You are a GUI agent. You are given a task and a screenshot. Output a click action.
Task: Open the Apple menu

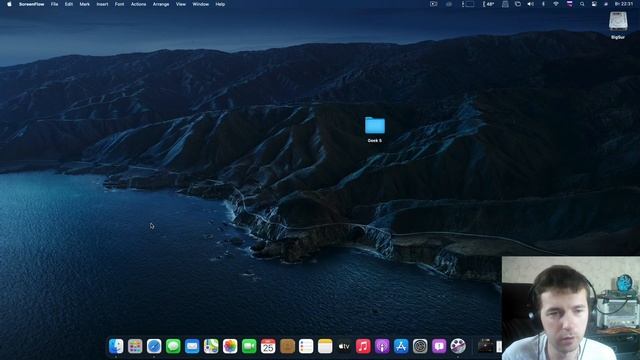[9, 4]
